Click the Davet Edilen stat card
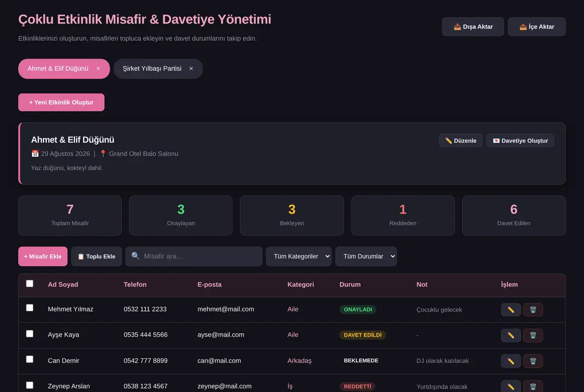The image size is (584, 392). click(514, 215)
